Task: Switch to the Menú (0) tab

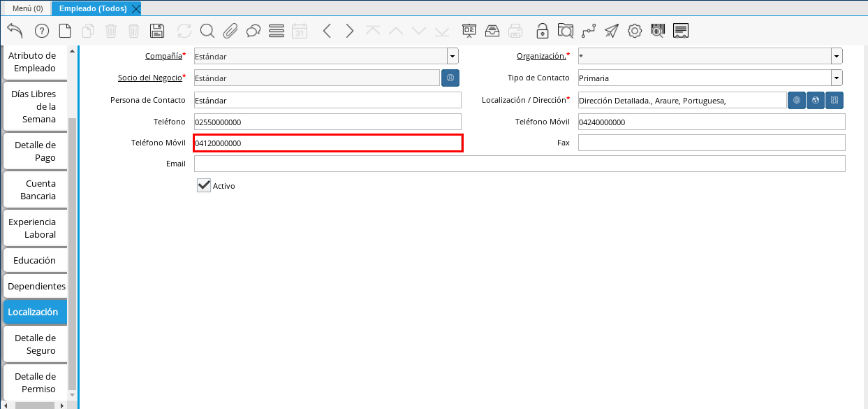Action: tap(27, 8)
